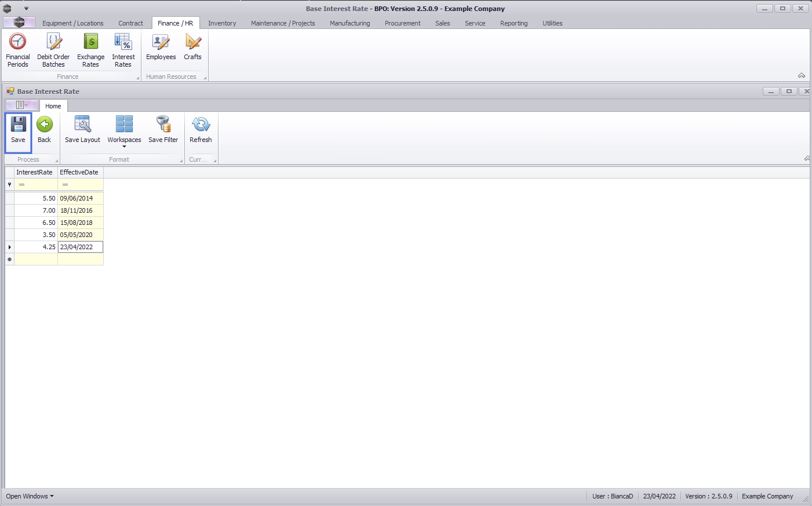Click the Version : 2.5.0.9 status entry
This screenshot has height=506, width=812.
[x=708, y=496]
